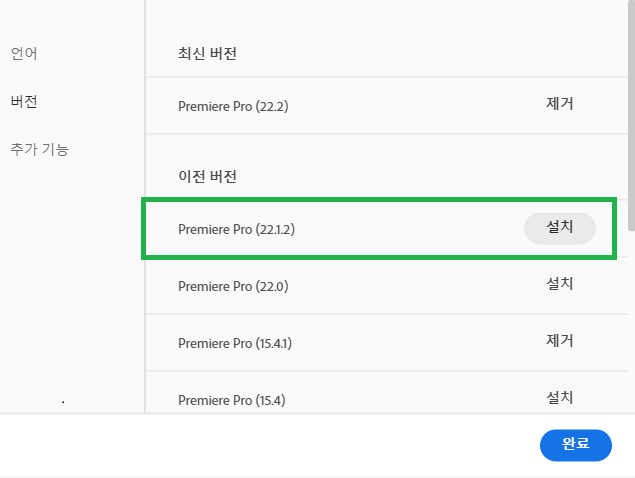Click the small dot in the left sidebar

click(63, 403)
